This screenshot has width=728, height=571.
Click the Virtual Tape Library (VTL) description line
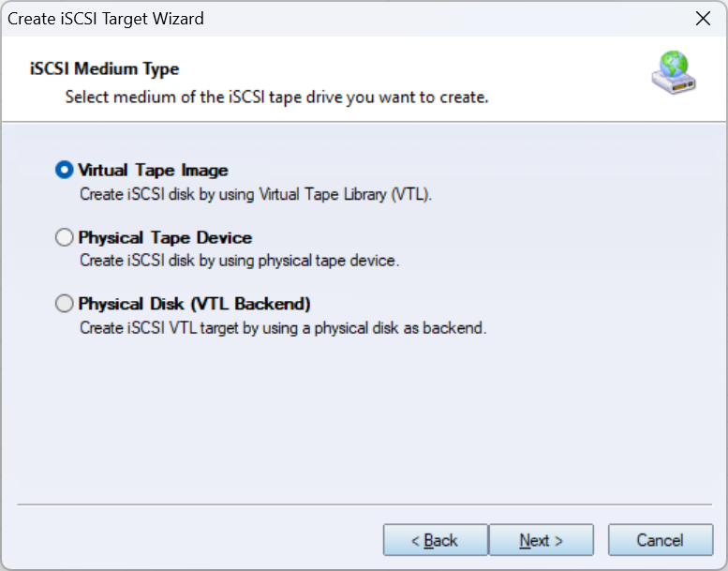(x=256, y=195)
